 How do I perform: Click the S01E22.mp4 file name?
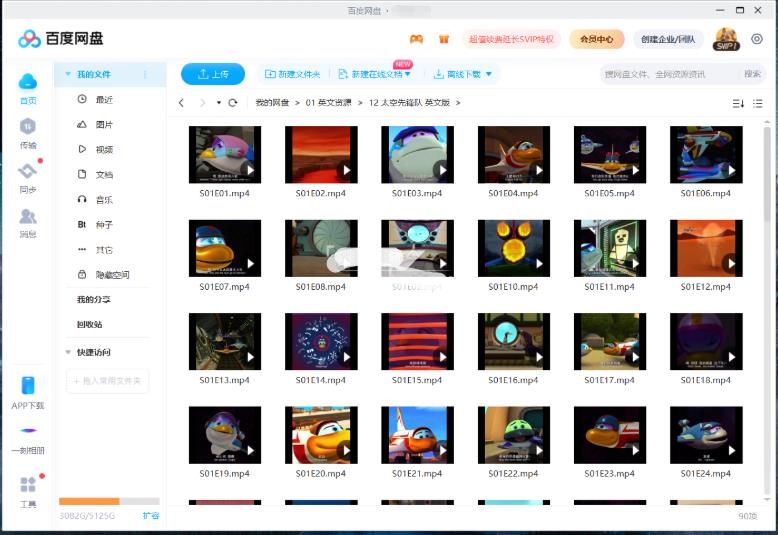point(513,474)
